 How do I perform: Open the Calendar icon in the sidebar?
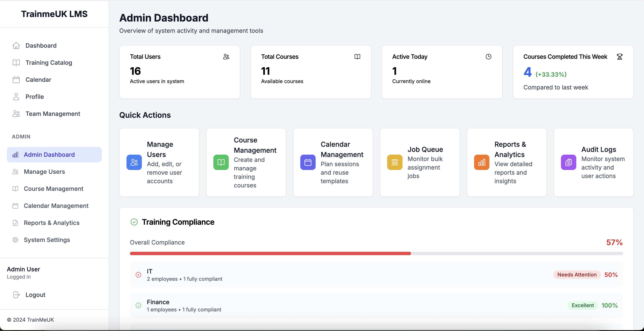pos(16,79)
